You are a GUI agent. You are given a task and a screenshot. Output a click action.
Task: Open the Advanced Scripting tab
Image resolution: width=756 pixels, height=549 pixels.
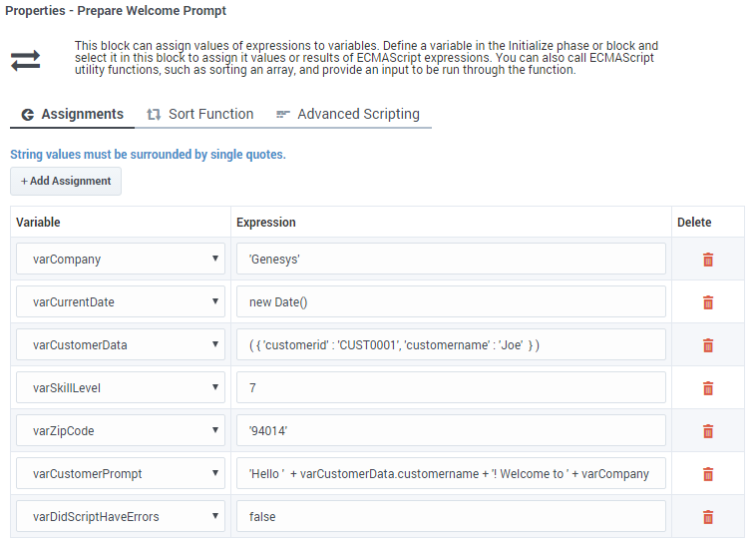pyautogui.click(x=348, y=114)
